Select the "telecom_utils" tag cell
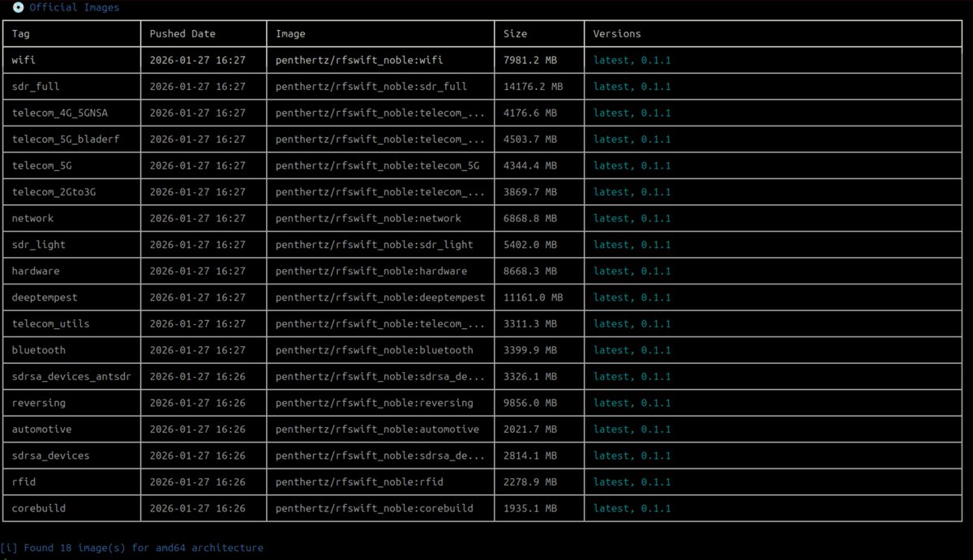The image size is (973, 560). pyautogui.click(x=50, y=323)
